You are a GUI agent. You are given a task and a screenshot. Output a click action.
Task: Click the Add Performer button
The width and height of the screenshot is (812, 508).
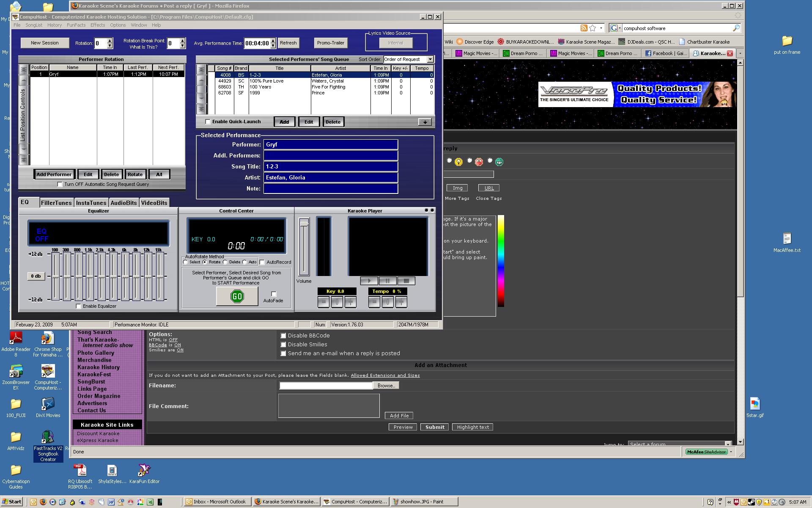[54, 174]
